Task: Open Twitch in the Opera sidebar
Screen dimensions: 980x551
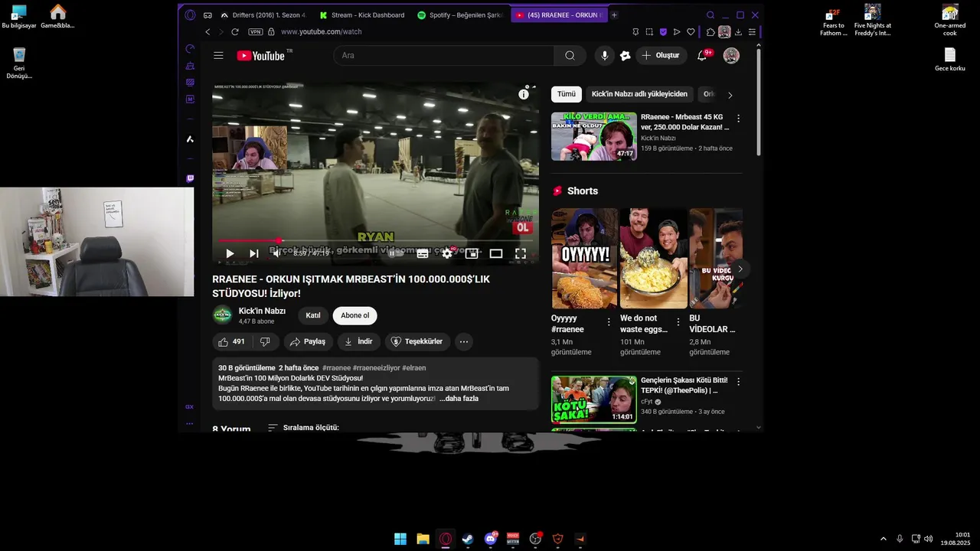Action: click(190, 178)
